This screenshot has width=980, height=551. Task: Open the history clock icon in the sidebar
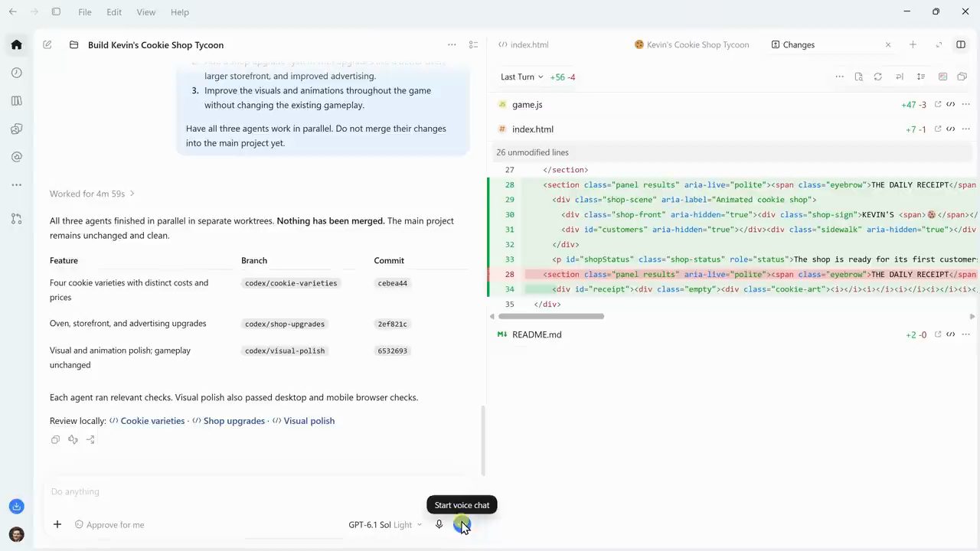pyautogui.click(x=16, y=73)
